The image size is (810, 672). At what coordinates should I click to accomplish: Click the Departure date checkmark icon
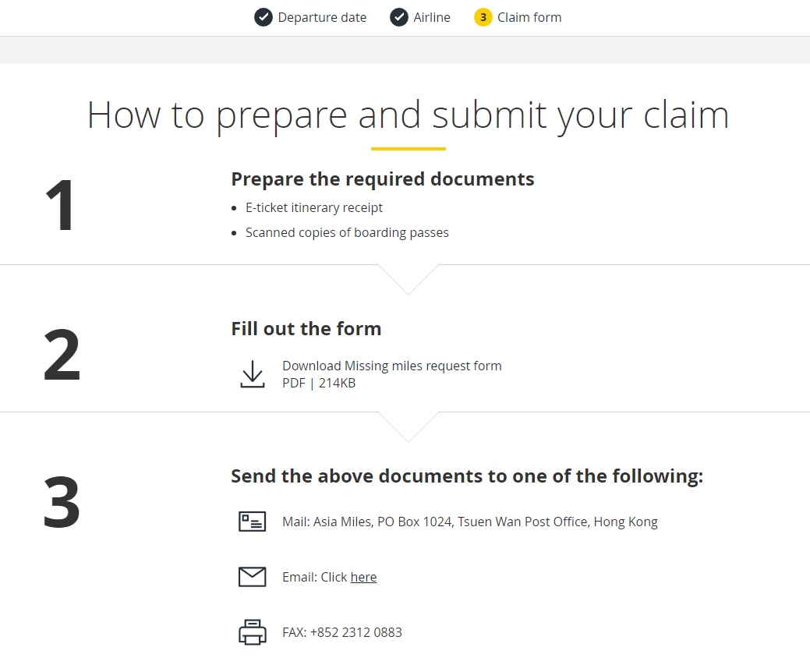coord(264,17)
